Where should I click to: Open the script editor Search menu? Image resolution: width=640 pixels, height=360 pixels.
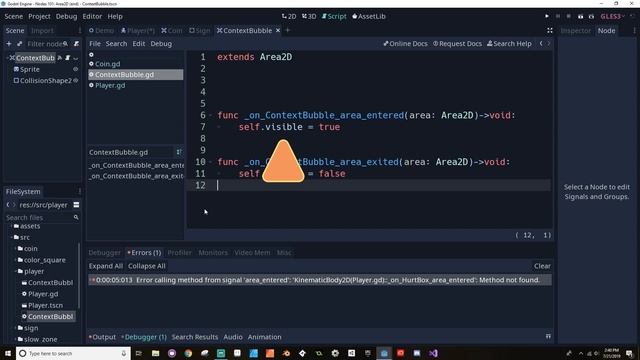pyautogui.click(x=116, y=44)
